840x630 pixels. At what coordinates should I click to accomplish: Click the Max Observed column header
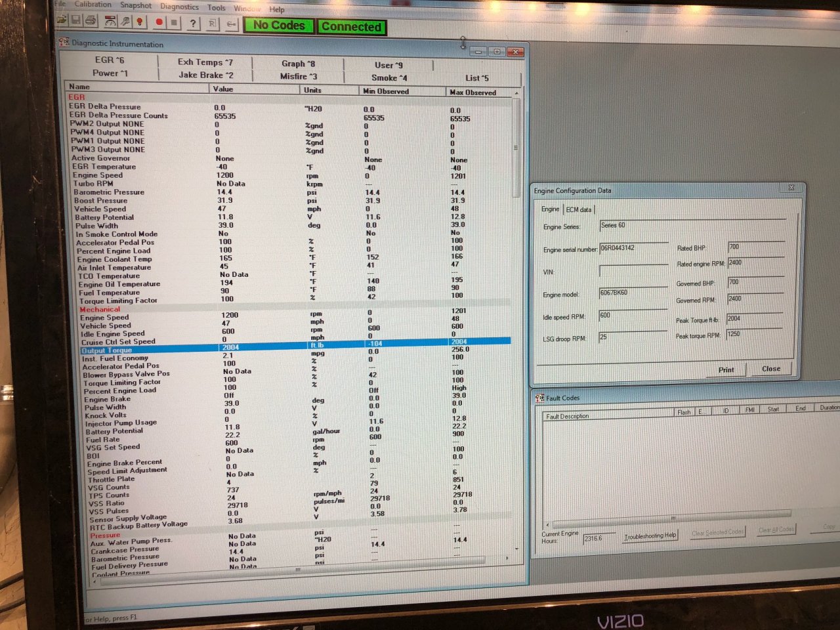[472, 93]
